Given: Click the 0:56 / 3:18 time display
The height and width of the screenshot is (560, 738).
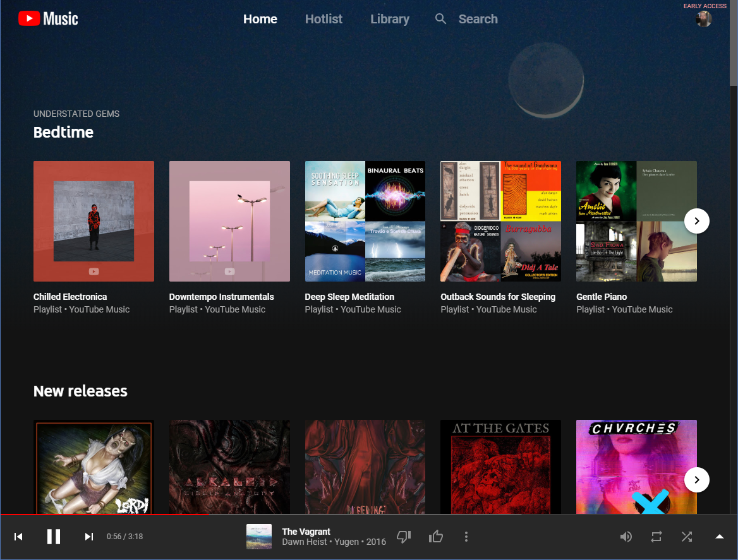Looking at the screenshot, I should tap(124, 537).
